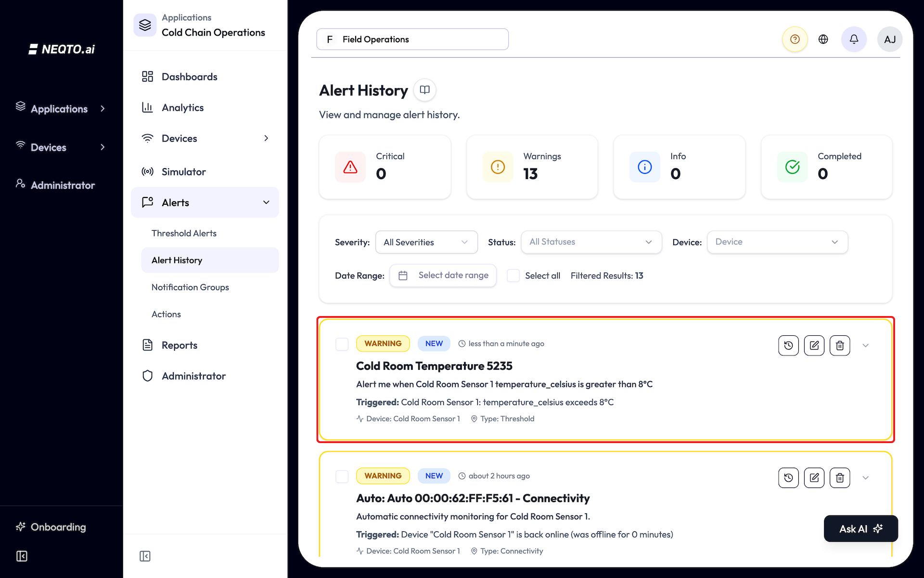Check the Cold Room Temperature 5235 alert checkbox

click(342, 344)
